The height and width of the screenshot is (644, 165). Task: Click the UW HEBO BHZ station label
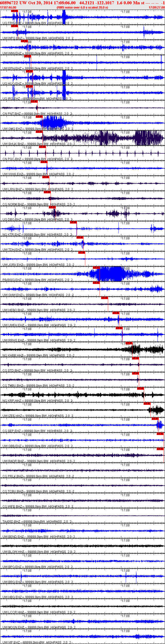pos(13,310)
